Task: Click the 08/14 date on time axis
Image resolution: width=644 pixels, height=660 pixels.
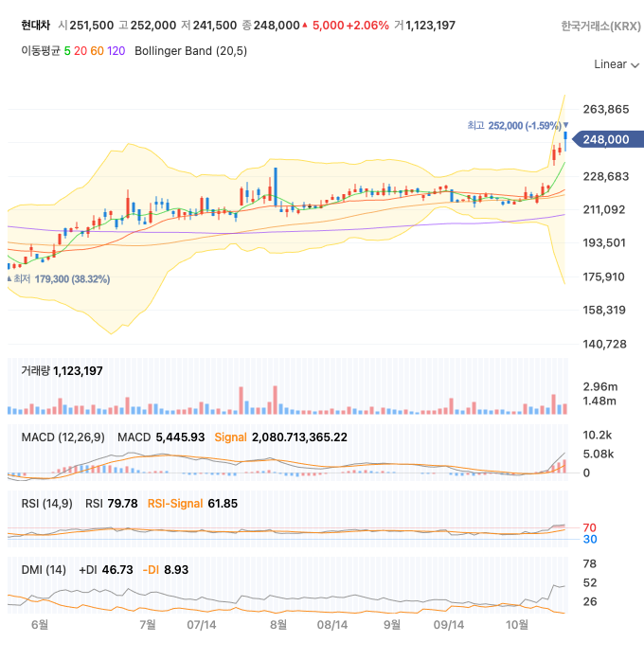Action: tap(331, 625)
